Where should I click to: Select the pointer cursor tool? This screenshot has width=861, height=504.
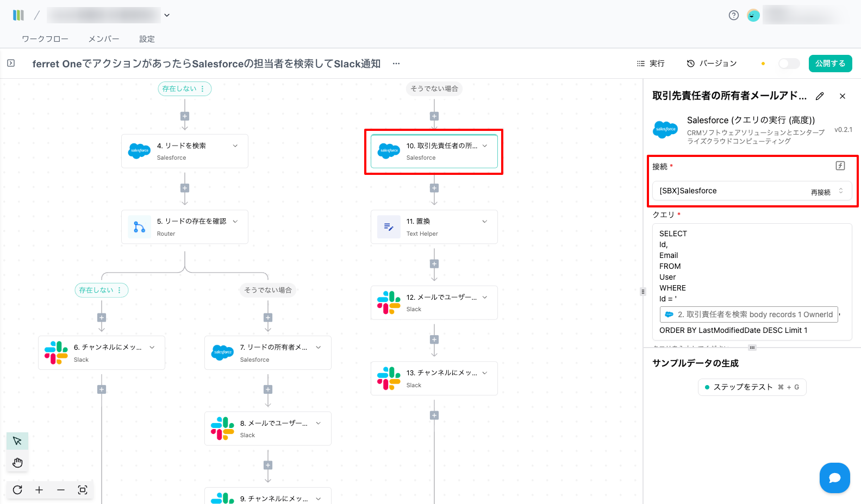(x=17, y=440)
